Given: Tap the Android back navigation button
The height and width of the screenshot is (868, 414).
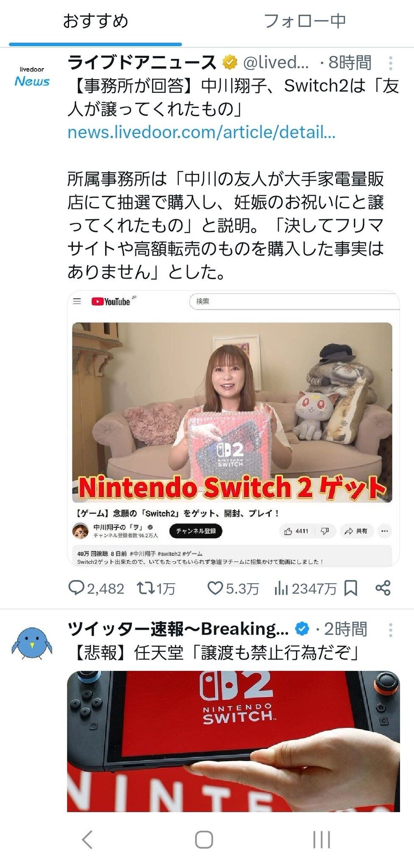Looking at the screenshot, I should tap(87, 840).
